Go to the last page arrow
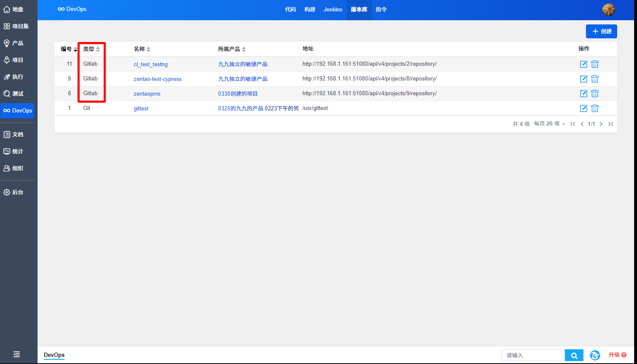The width and height of the screenshot is (637, 364). coord(610,124)
